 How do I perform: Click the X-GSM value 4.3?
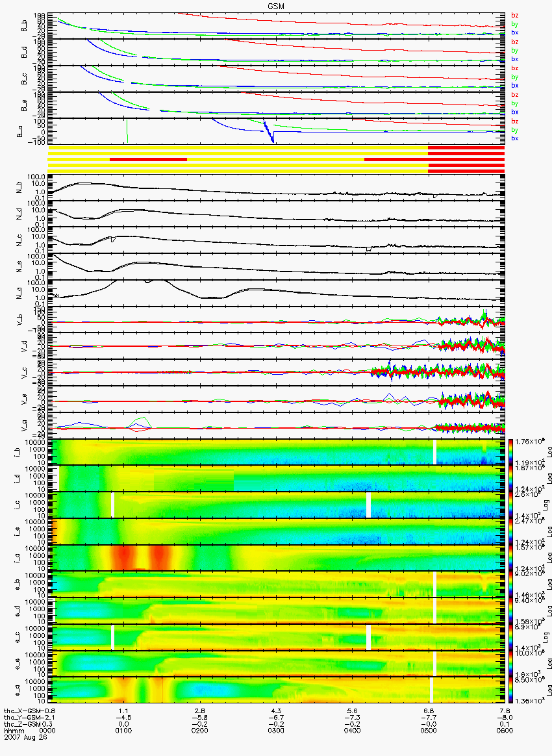coord(276,711)
